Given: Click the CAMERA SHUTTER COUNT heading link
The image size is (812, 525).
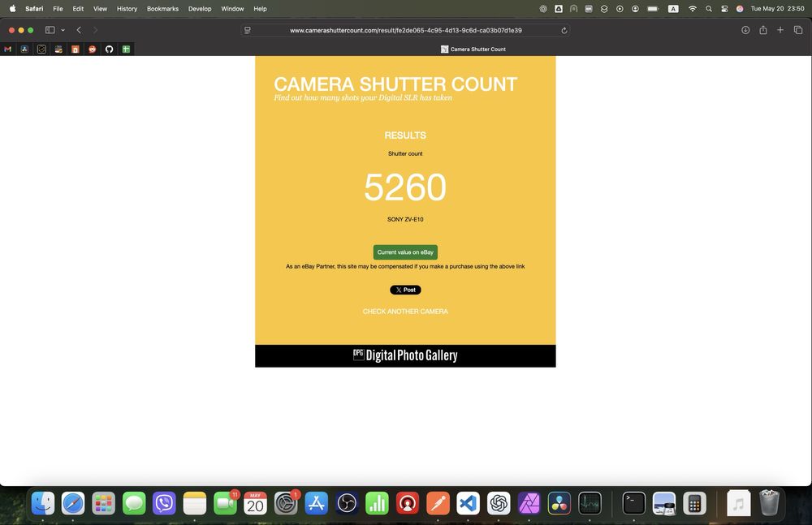Looking at the screenshot, I should coord(395,84).
